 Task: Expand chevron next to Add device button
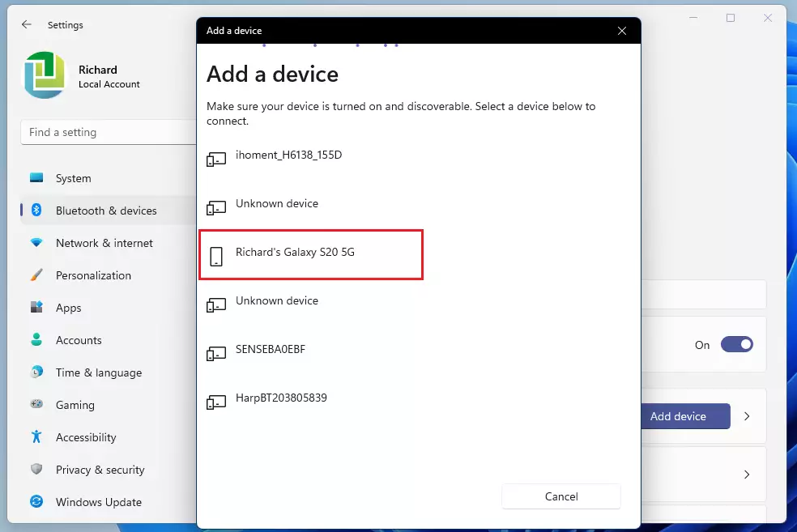point(747,416)
